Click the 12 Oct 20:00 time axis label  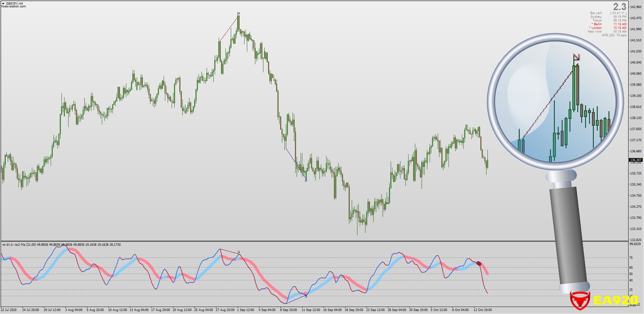(x=482, y=310)
